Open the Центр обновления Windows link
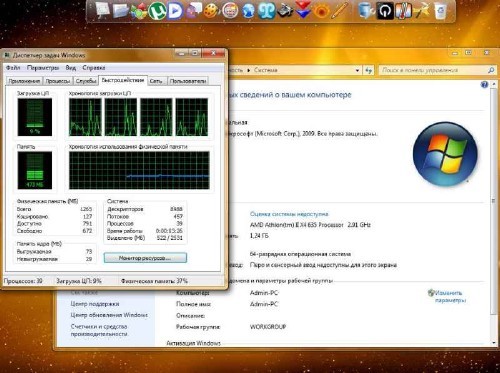500x373 pixels. [x=109, y=315]
